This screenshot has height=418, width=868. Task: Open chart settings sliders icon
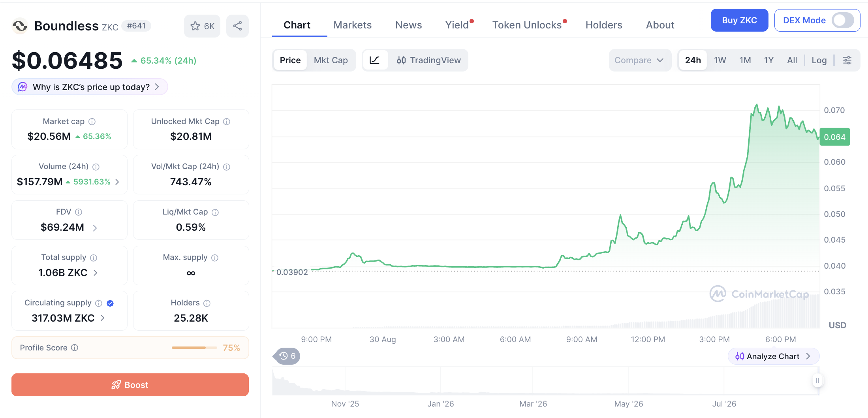pos(847,60)
